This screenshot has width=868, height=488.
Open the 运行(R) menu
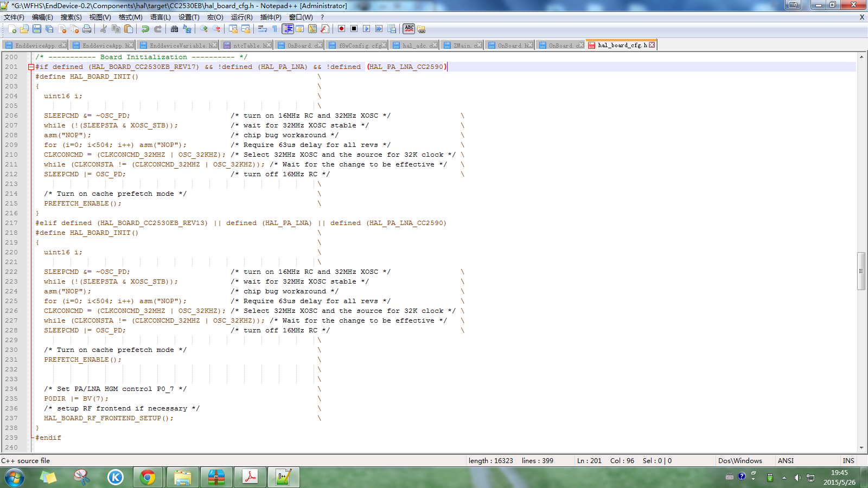(x=242, y=17)
